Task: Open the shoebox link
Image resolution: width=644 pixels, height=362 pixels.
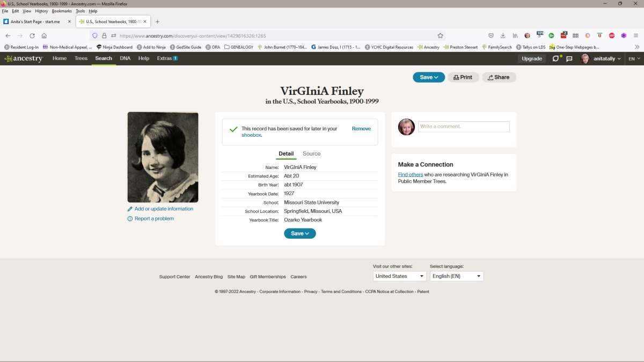Action: tap(251, 135)
